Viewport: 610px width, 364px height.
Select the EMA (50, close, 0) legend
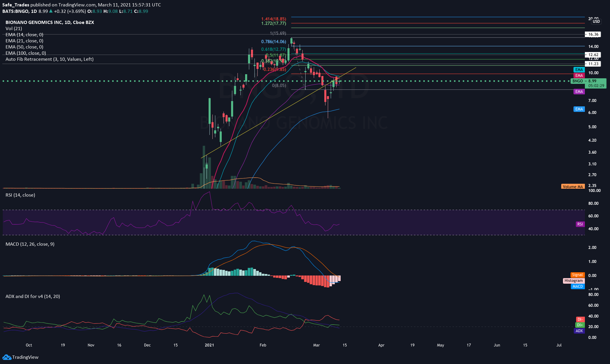25,47
